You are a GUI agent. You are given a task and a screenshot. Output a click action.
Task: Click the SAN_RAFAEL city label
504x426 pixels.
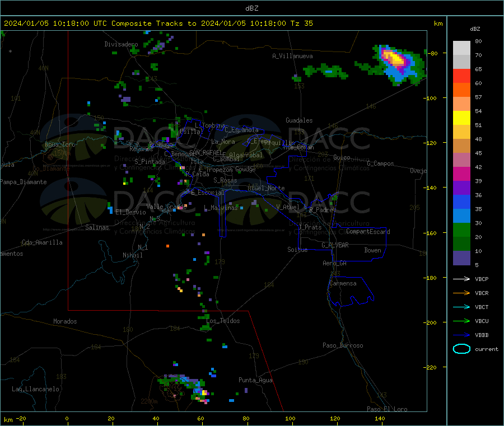[206, 152]
